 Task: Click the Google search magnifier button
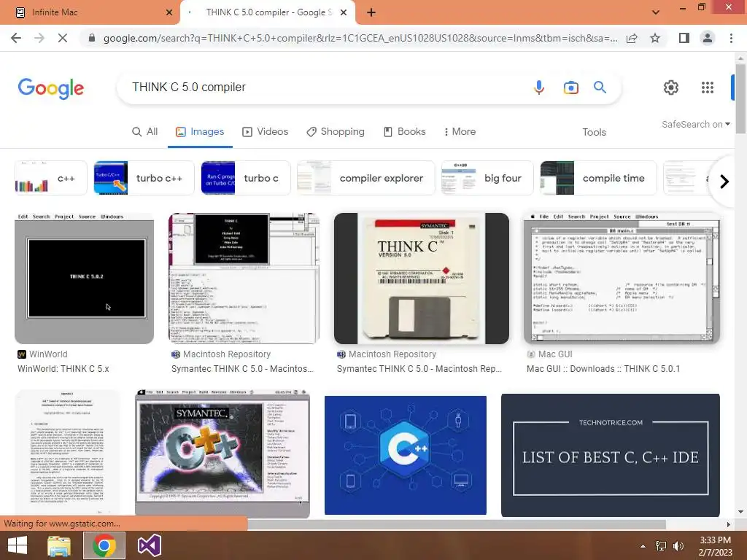[600, 87]
